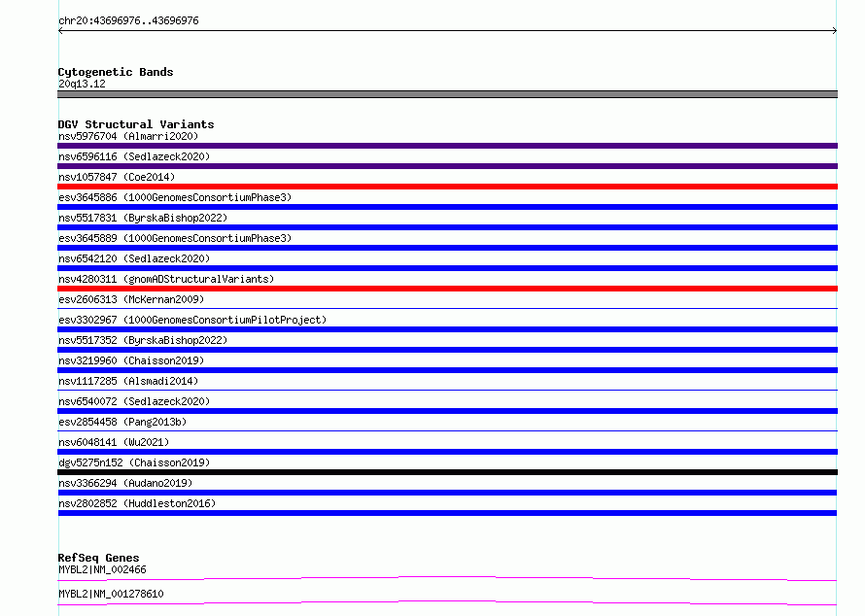Click the blue bar under esv3302967
This screenshot has height=616, width=865.
tap(447, 329)
